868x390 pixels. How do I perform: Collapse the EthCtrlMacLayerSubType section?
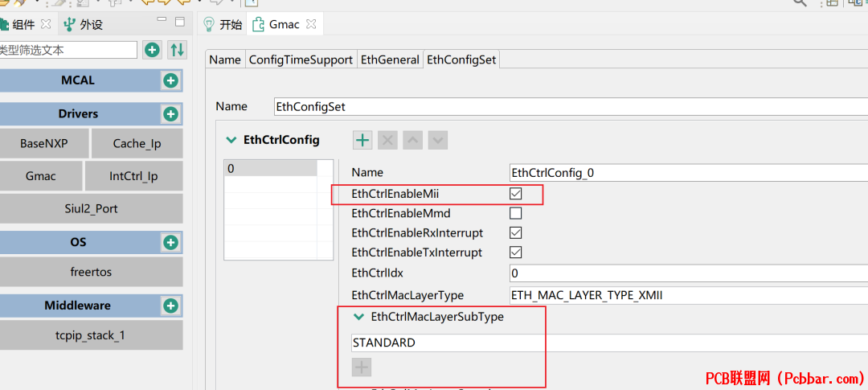coord(359,318)
